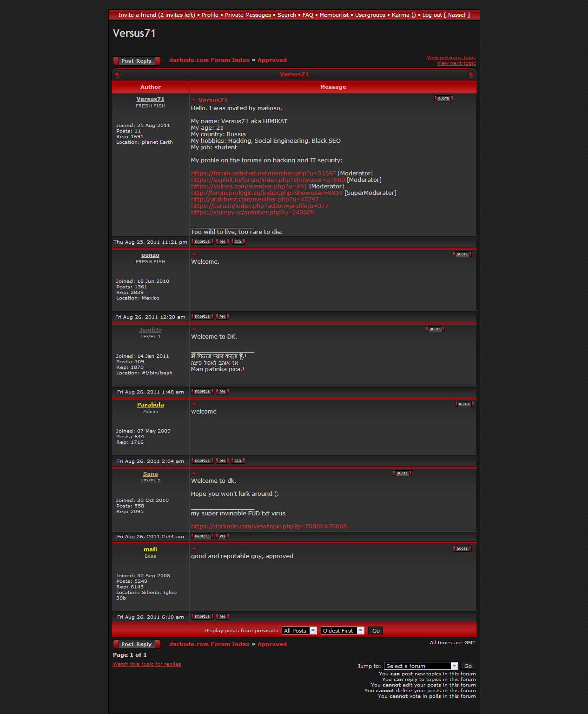Click the Approved breadcrumb link at the bottom

(x=272, y=644)
